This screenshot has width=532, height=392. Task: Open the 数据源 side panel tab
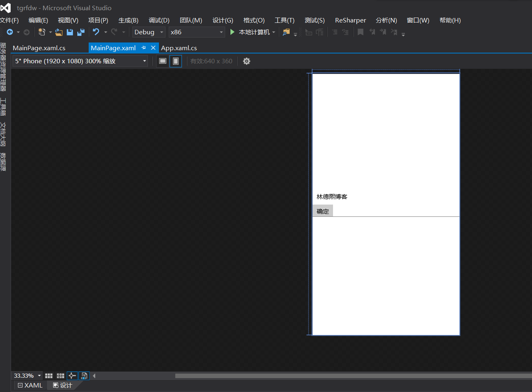pos(3,162)
